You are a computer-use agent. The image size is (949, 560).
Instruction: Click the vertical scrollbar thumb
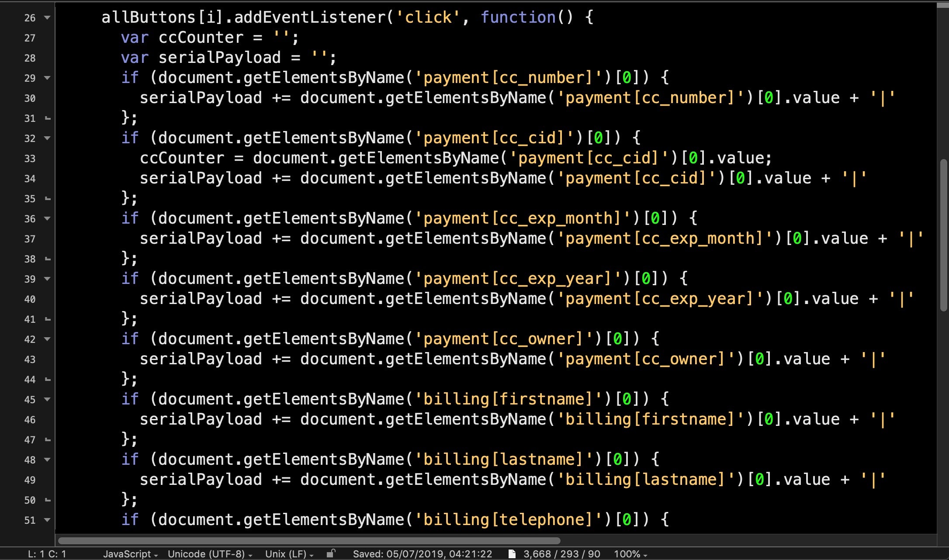[x=943, y=236]
